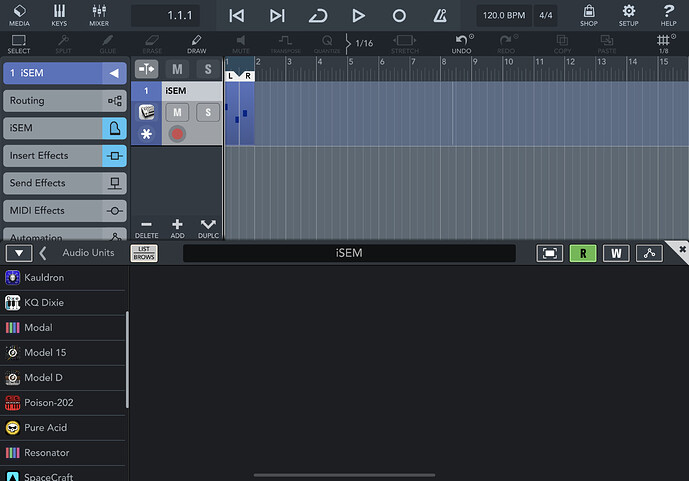Toggle automation Read (R) button
Screen dimensions: 689x481
[583, 253]
